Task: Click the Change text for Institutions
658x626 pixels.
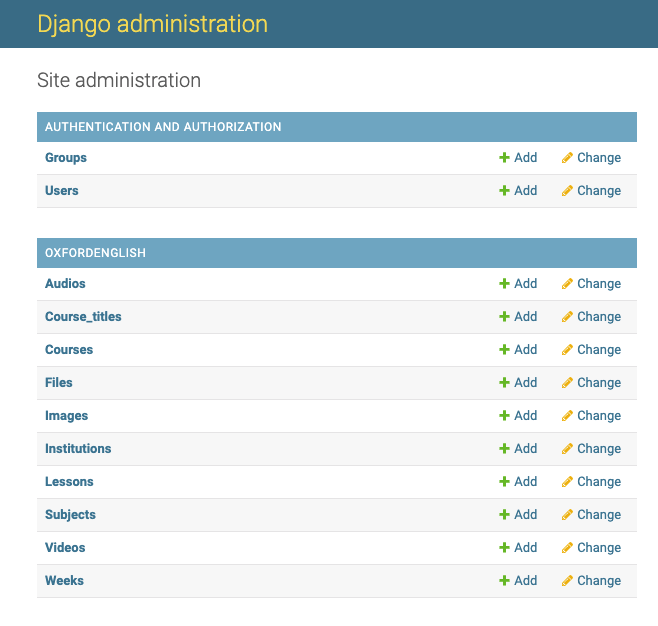Action: click(x=599, y=449)
